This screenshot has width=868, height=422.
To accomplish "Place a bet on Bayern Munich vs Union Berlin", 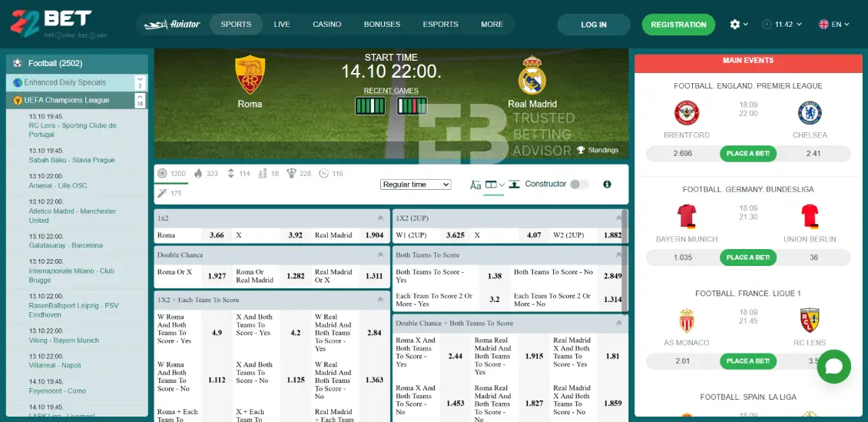I will coord(748,258).
